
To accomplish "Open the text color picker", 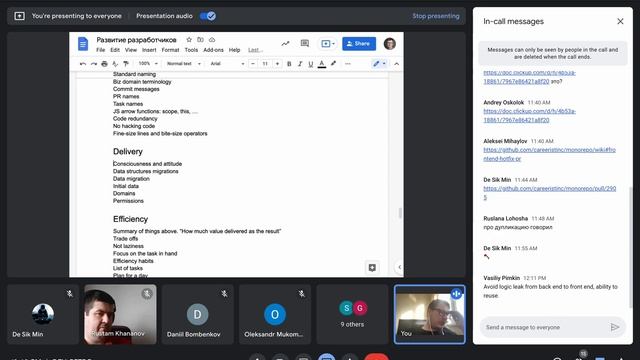I will [322, 64].
